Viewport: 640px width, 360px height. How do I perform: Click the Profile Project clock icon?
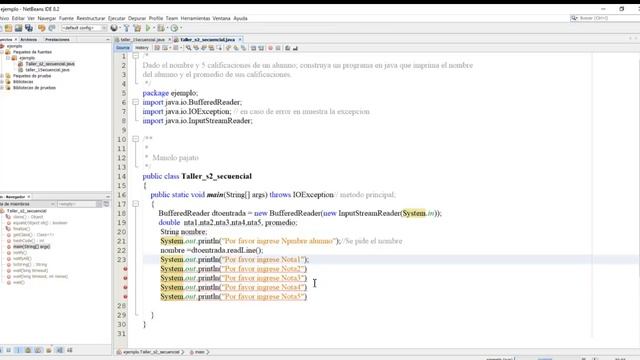pos(174,28)
